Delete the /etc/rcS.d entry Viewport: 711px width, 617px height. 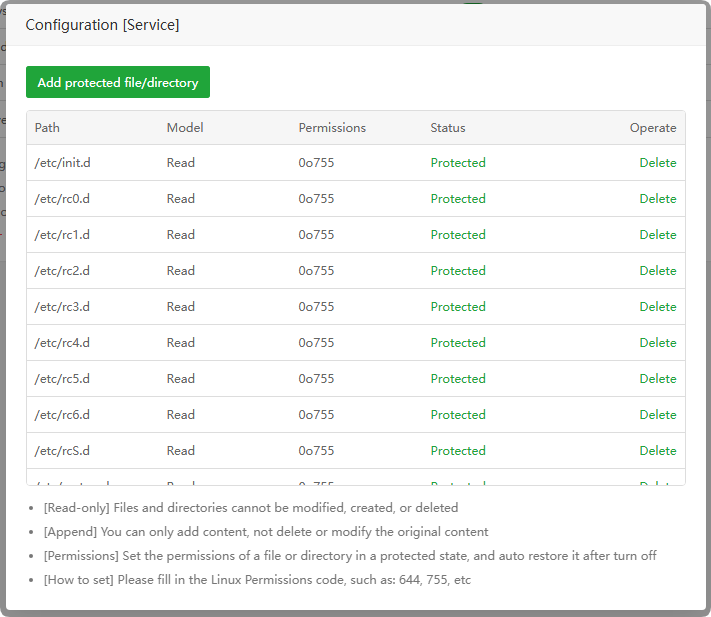tap(657, 451)
